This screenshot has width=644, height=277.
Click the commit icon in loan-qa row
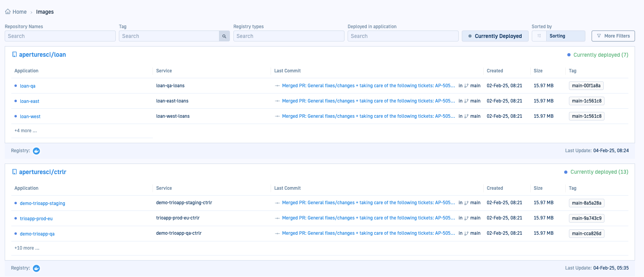pyautogui.click(x=277, y=86)
